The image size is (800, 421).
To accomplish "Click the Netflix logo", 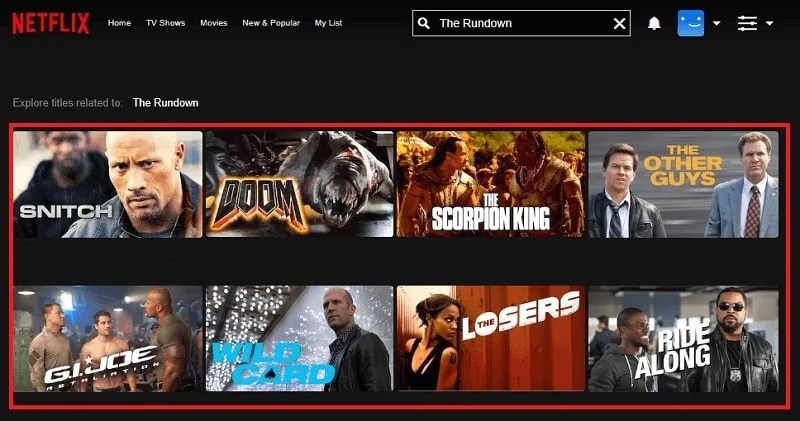I will coord(51,23).
